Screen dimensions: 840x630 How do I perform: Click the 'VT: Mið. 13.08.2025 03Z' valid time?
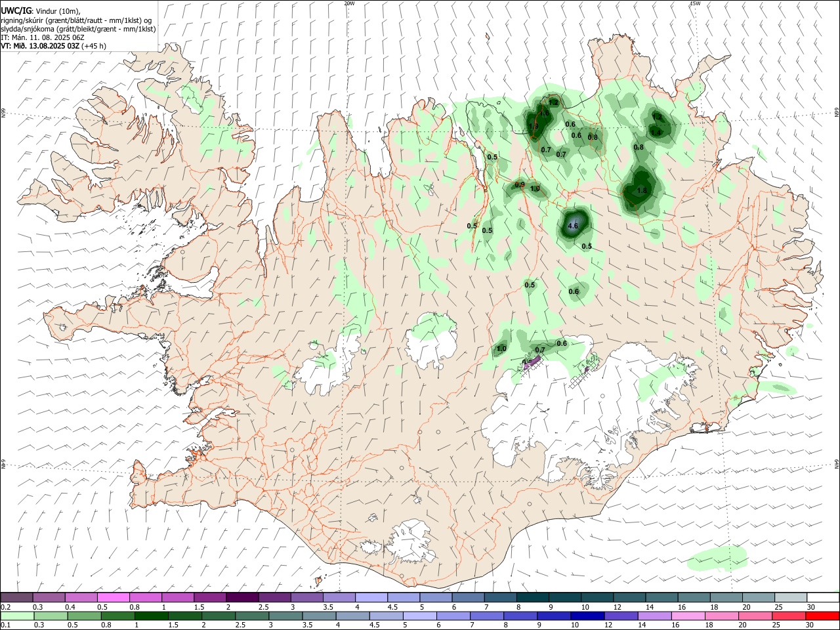40,46
